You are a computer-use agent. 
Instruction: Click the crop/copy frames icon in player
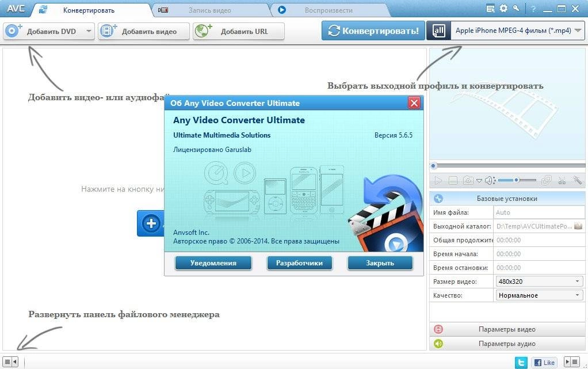547,181
